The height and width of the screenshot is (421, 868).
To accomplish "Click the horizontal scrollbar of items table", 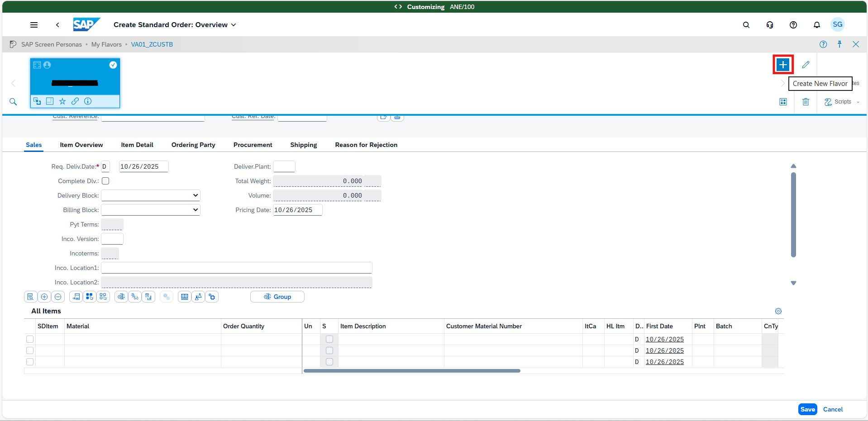I will (x=412, y=371).
